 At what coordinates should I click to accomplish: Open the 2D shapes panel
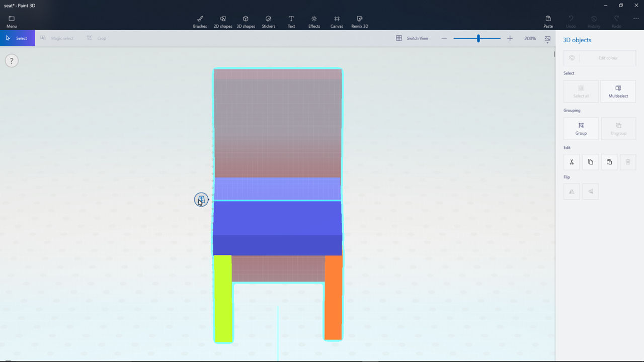coord(223,22)
